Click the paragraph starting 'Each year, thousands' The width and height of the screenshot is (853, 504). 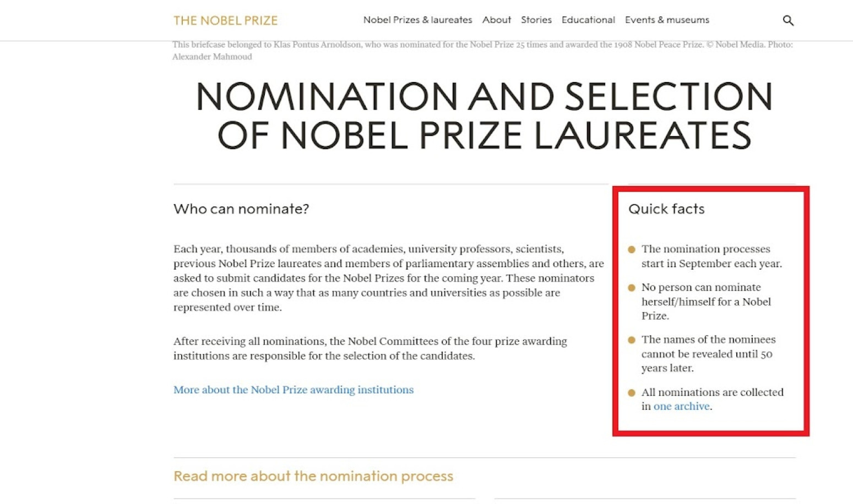point(388,278)
